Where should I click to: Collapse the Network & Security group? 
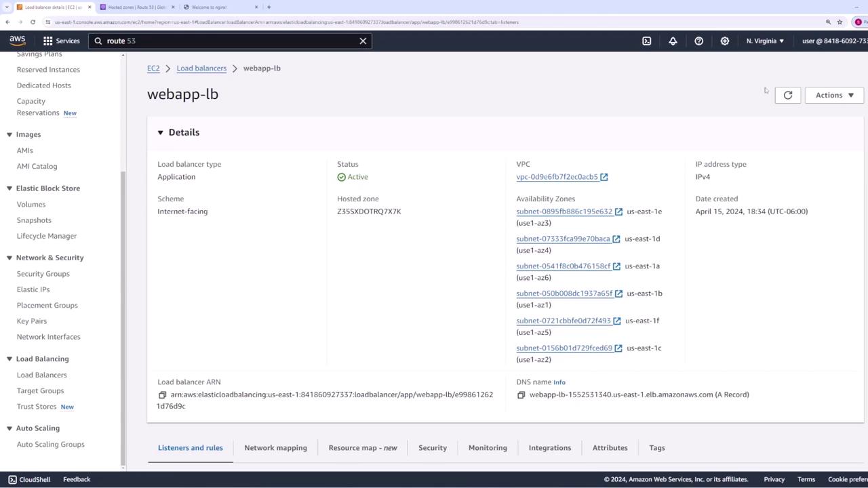9,258
